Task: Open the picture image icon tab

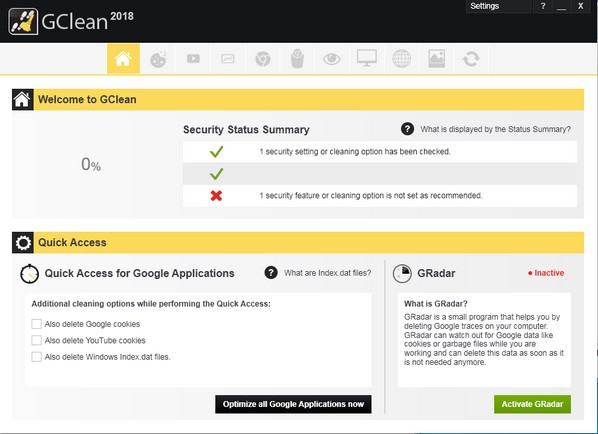Action: click(436, 59)
